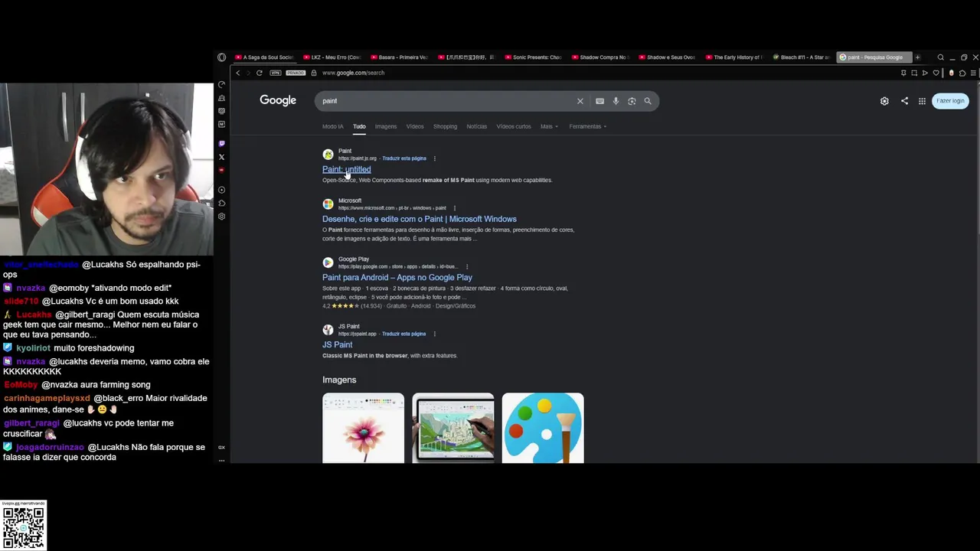Open more options for the JS Paint result
Screen dimensions: 980x551
[x=434, y=334]
